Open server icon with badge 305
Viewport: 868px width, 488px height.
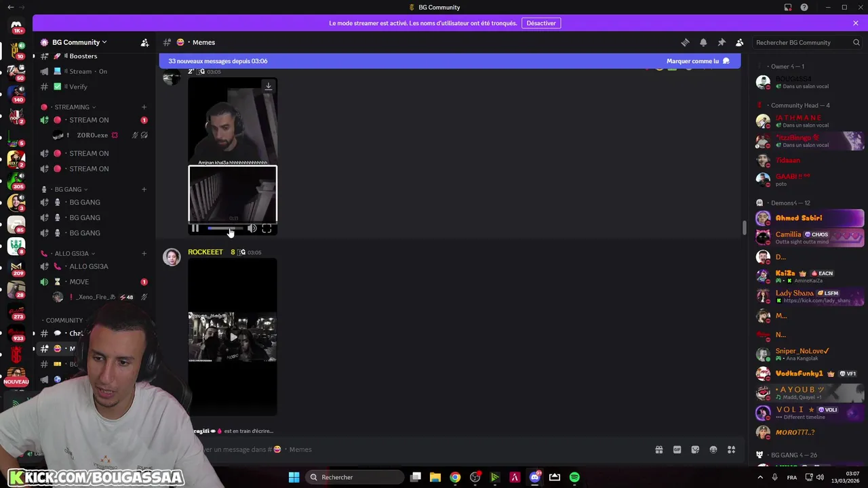pyautogui.click(x=16, y=180)
